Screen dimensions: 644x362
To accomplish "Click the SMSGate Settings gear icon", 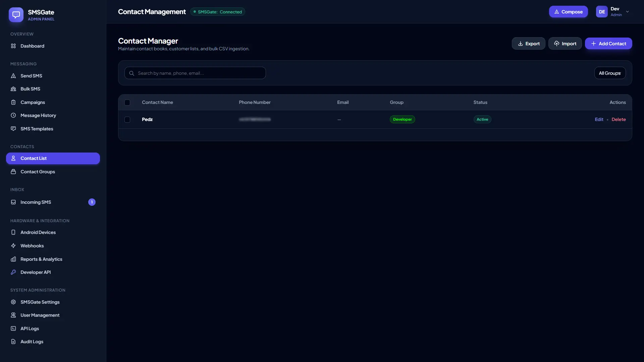I will click(13, 302).
